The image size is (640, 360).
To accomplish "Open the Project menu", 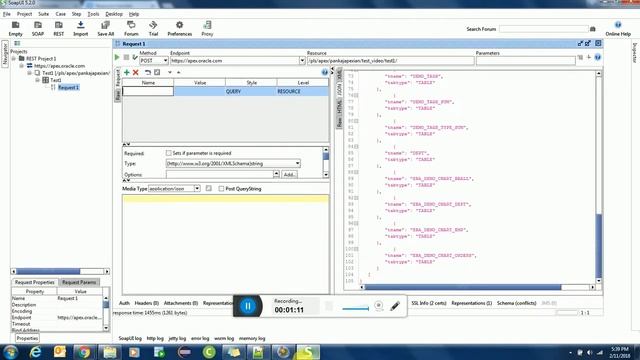I will point(24,14).
